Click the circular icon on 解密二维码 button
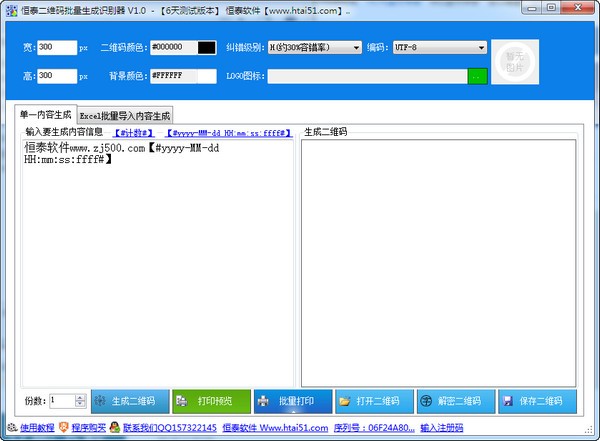 pos(426,401)
